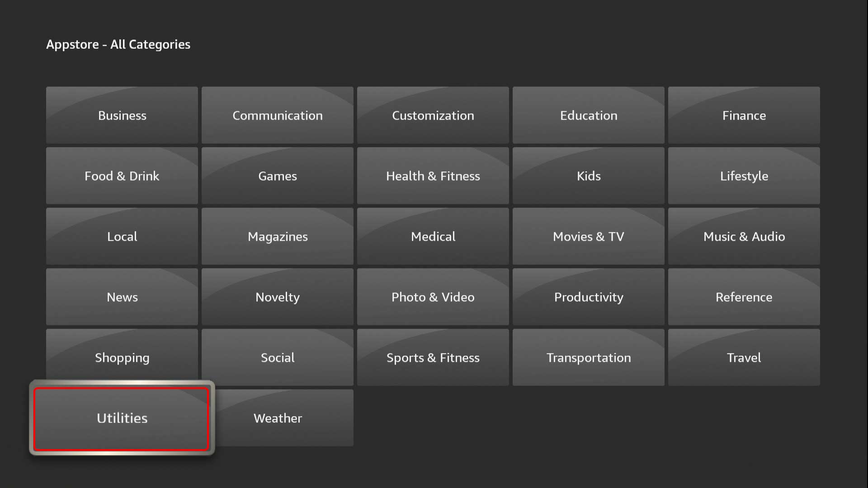Select the Sports & Fitness category
Image resolution: width=868 pixels, height=488 pixels.
(x=434, y=357)
